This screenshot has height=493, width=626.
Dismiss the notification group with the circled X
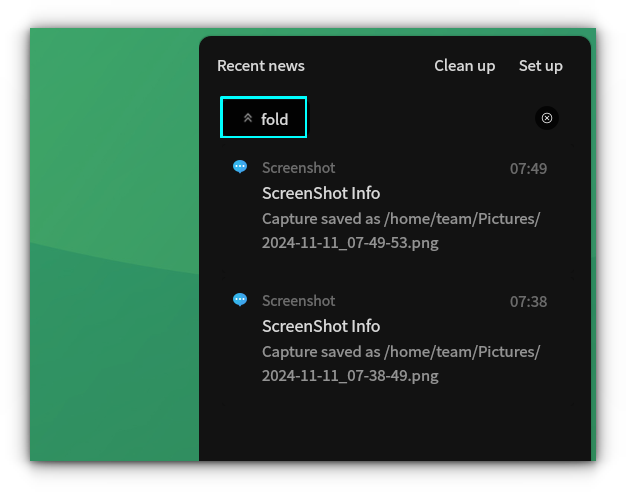pos(546,118)
